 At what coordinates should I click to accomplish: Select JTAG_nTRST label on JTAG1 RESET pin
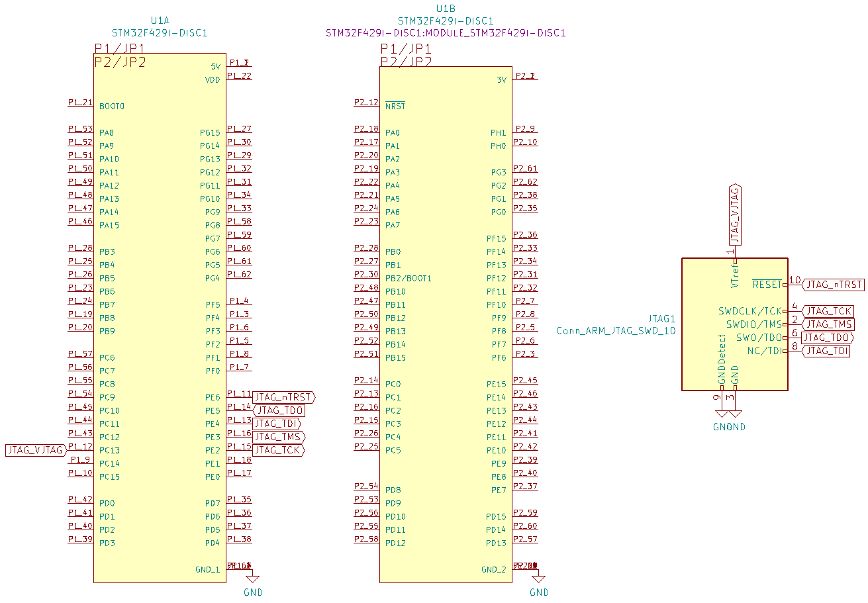click(834, 285)
